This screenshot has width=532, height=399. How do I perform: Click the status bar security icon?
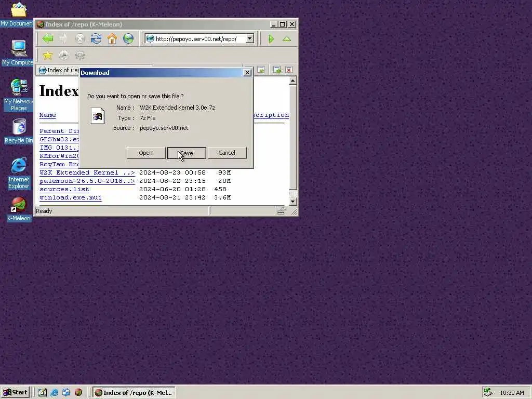(x=281, y=211)
